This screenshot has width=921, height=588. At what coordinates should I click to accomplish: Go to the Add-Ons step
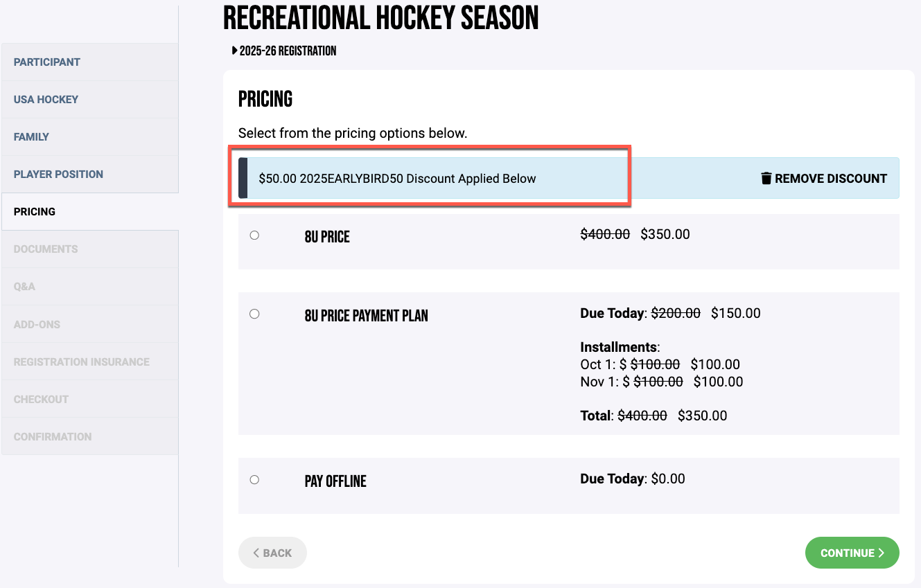click(x=37, y=324)
